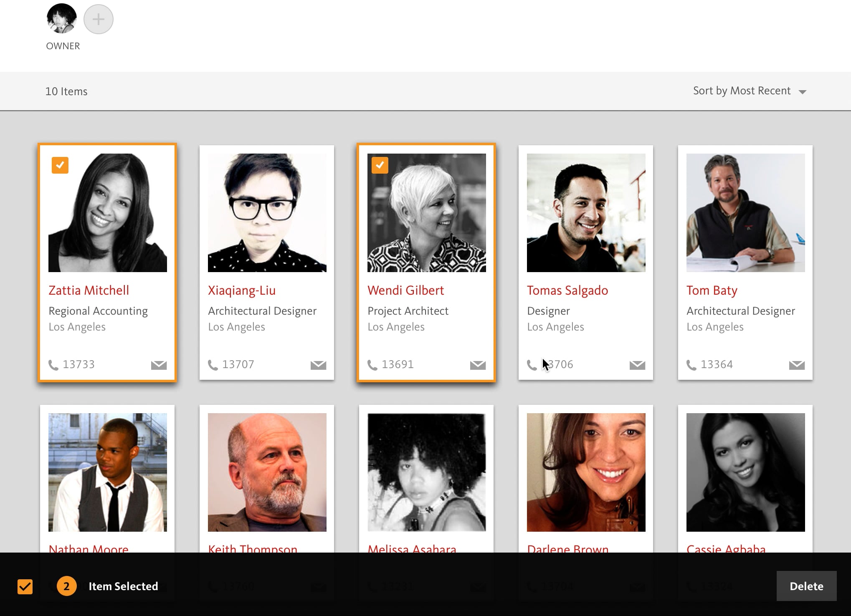Click the add member plus icon
Screen dimensions: 851x616
click(98, 19)
